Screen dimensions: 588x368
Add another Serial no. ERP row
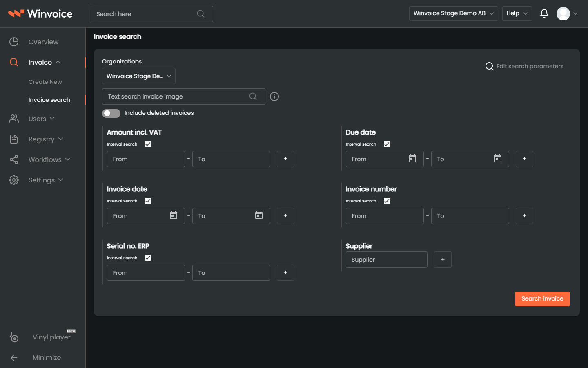click(285, 273)
